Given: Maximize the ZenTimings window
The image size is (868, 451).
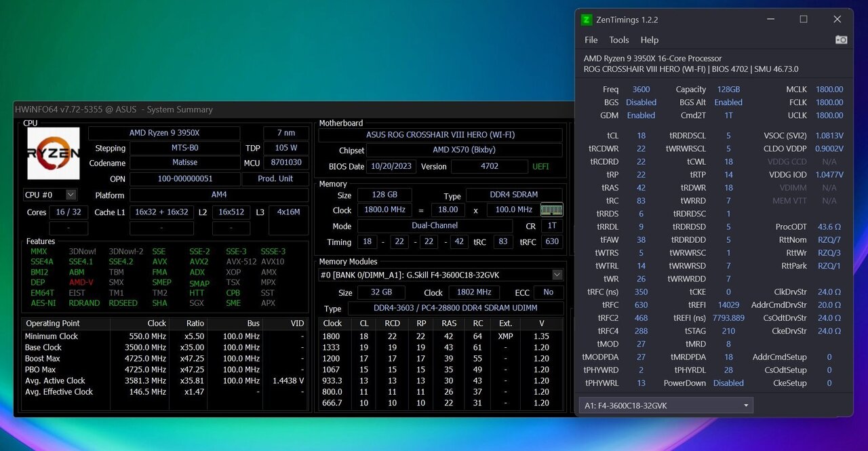Looking at the screenshot, I should [x=804, y=20].
